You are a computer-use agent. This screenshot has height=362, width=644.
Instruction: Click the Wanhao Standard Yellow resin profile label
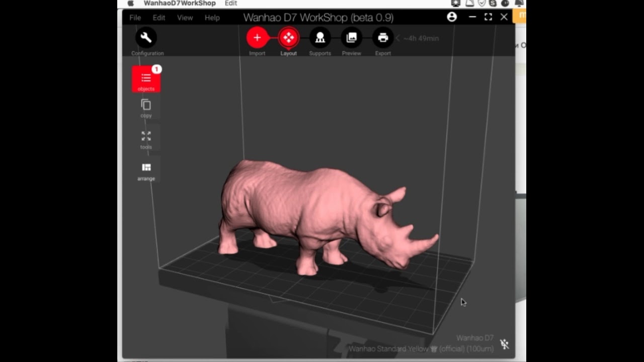[x=421, y=349]
